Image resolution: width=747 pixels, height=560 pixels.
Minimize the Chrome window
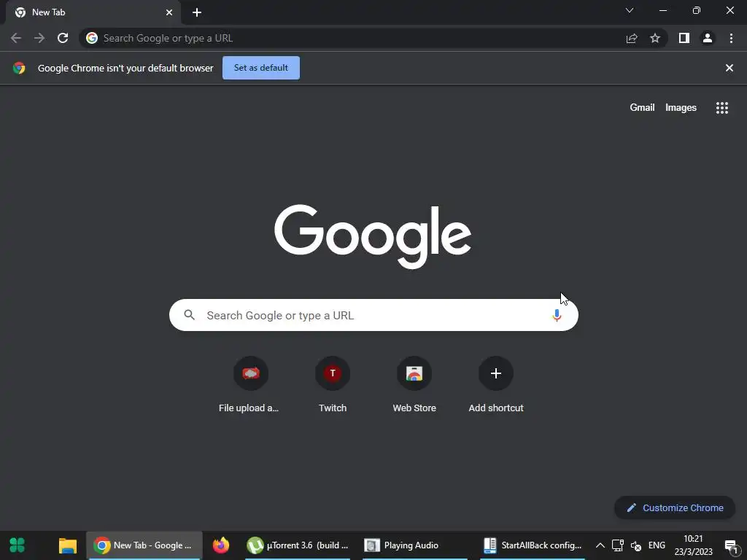(663, 10)
